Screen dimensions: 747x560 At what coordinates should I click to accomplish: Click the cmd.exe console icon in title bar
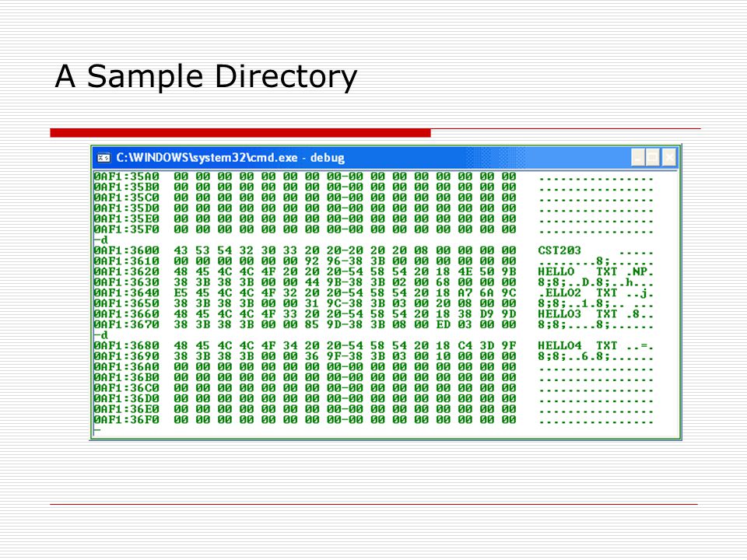(x=103, y=158)
